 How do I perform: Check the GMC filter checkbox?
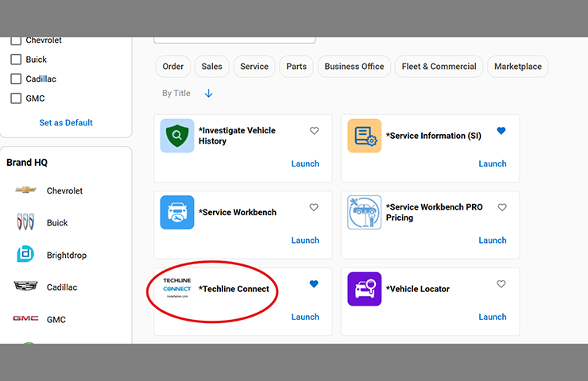16,98
